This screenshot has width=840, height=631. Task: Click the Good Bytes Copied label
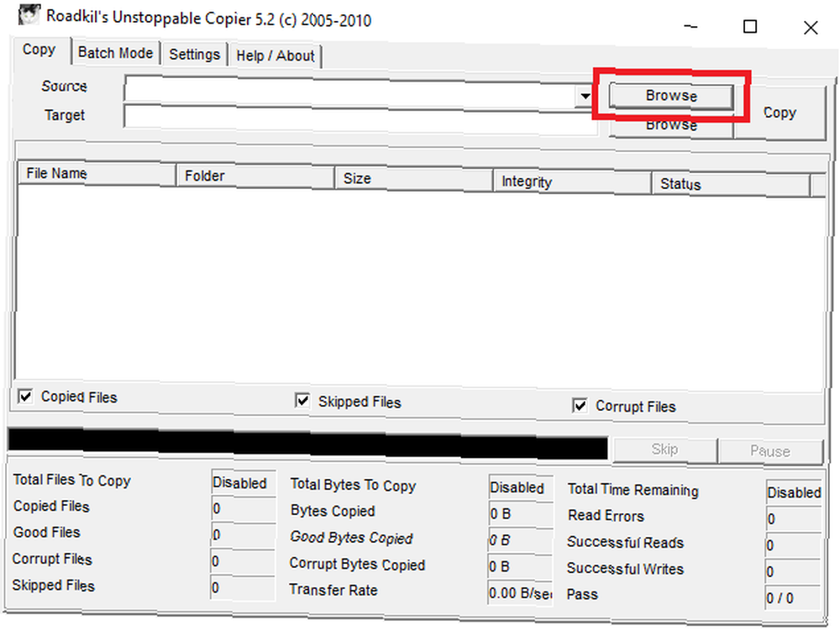pos(351,537)
